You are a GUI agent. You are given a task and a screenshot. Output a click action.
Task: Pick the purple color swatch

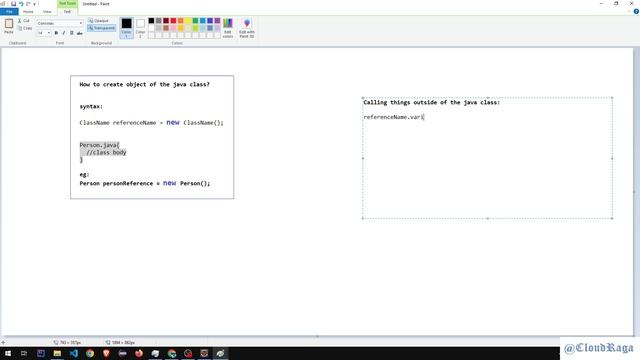point(218,20)
